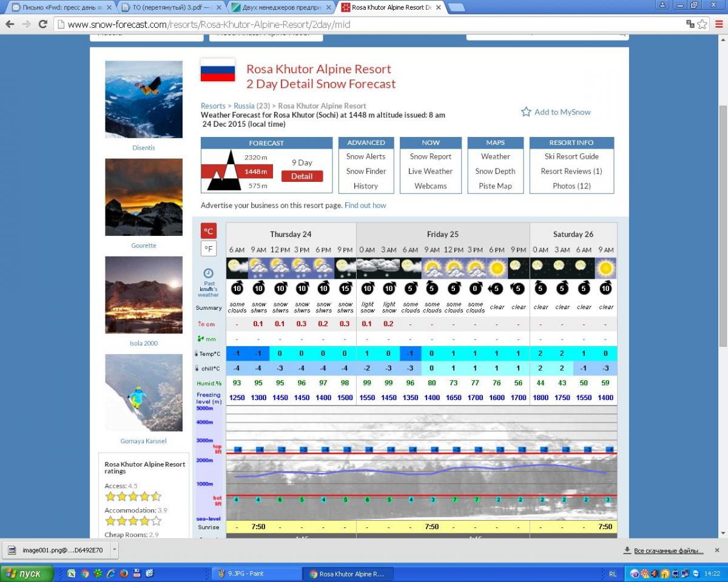Click the green flower quick launch icon

(x=98, y=574)
